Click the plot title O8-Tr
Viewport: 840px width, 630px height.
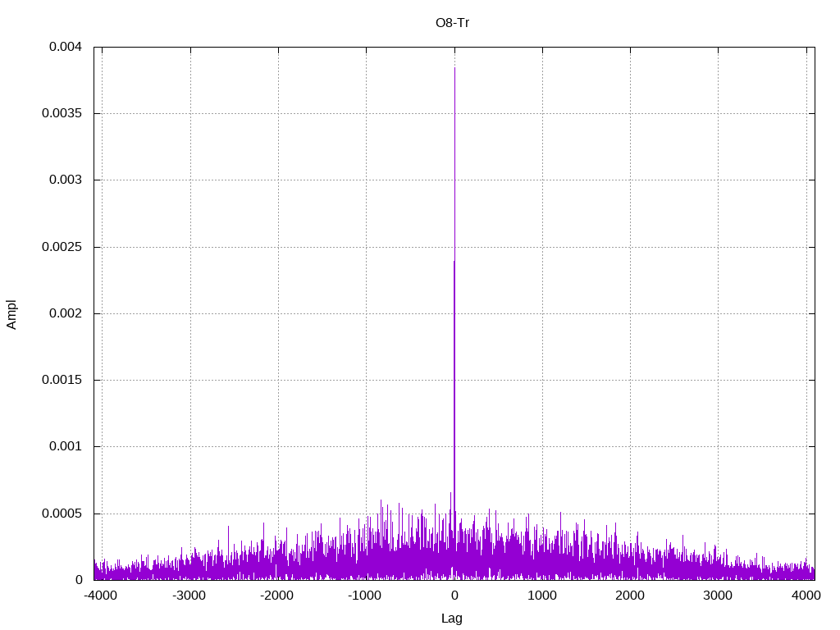pyautogui.click(x=452, y=23)
